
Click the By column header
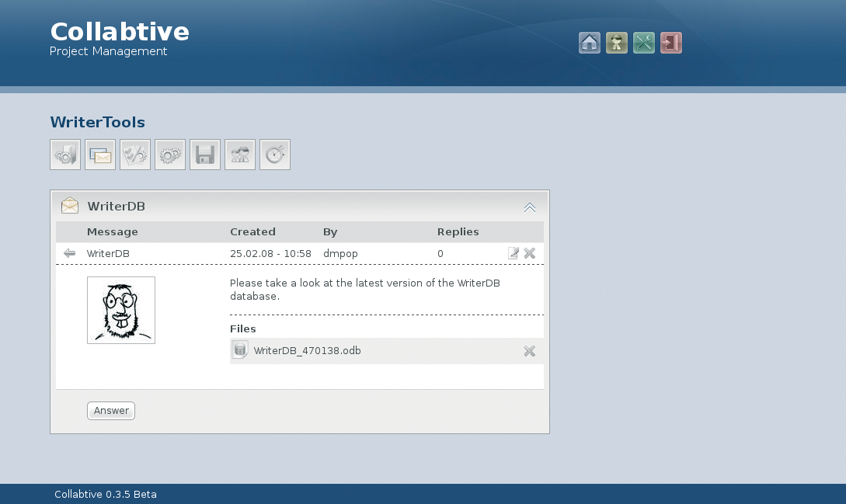330,232
